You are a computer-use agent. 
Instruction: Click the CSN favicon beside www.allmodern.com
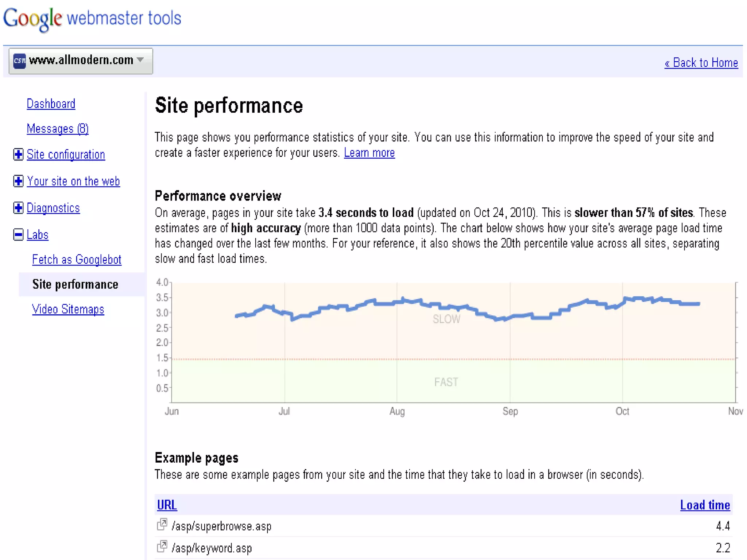pyautogui.click(x=19, y=61)
